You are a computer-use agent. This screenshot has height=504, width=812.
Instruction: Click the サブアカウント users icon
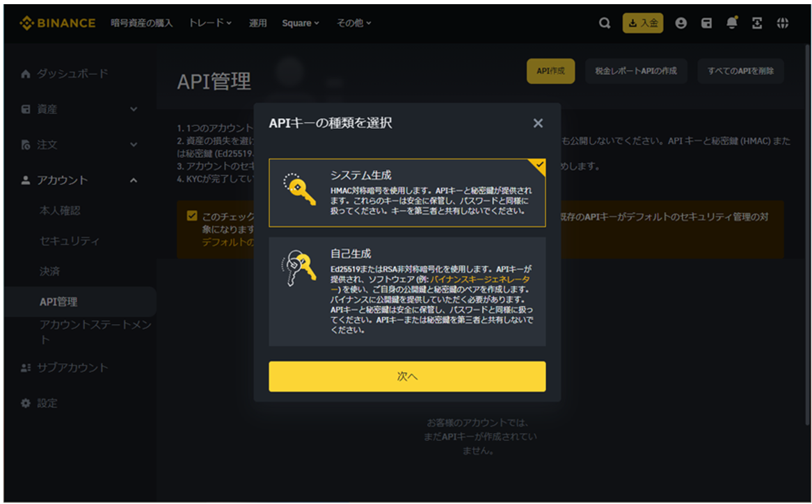[25, 367]
